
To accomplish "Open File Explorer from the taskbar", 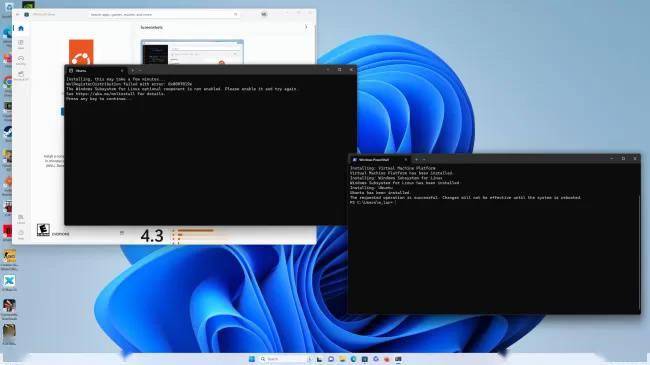I will click(x=342, y=359).
